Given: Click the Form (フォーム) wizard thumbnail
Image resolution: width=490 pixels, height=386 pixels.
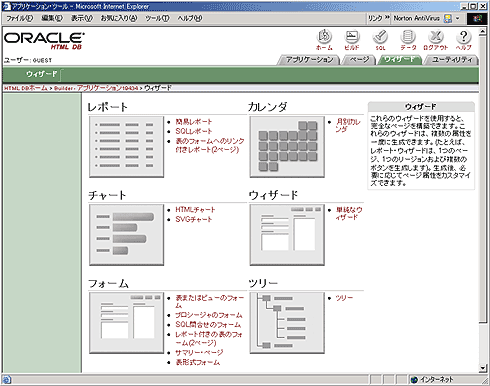Looking at the screenshot, I should click(126, 323).
